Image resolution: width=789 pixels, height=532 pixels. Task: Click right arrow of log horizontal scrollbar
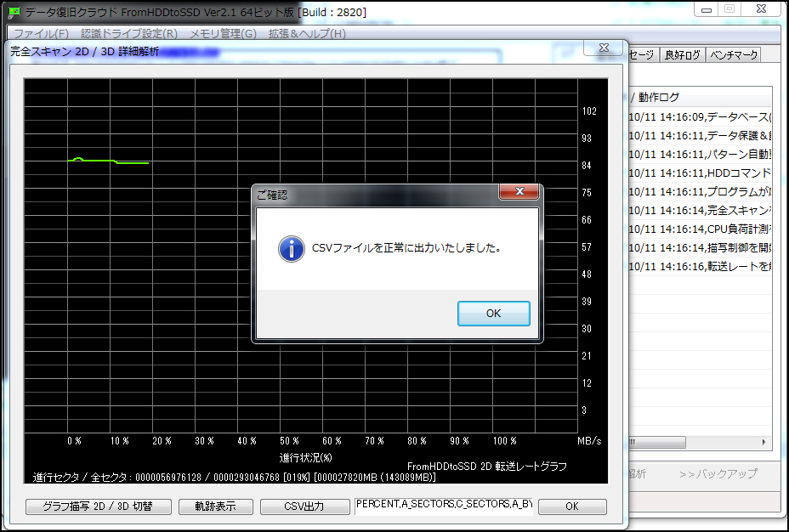pos(764,443)
